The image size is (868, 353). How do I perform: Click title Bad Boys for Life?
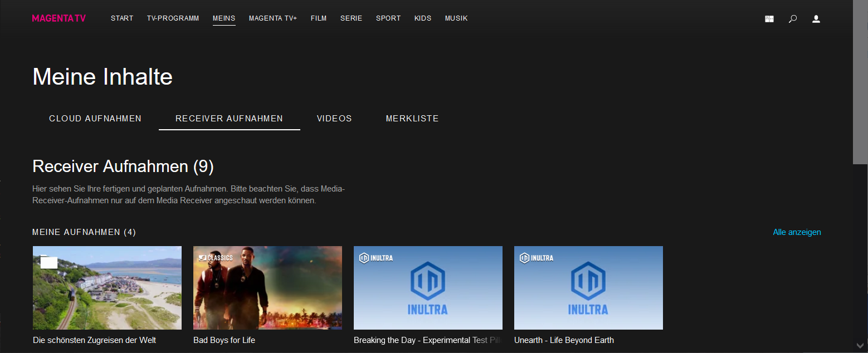click(x=224, y=340)
